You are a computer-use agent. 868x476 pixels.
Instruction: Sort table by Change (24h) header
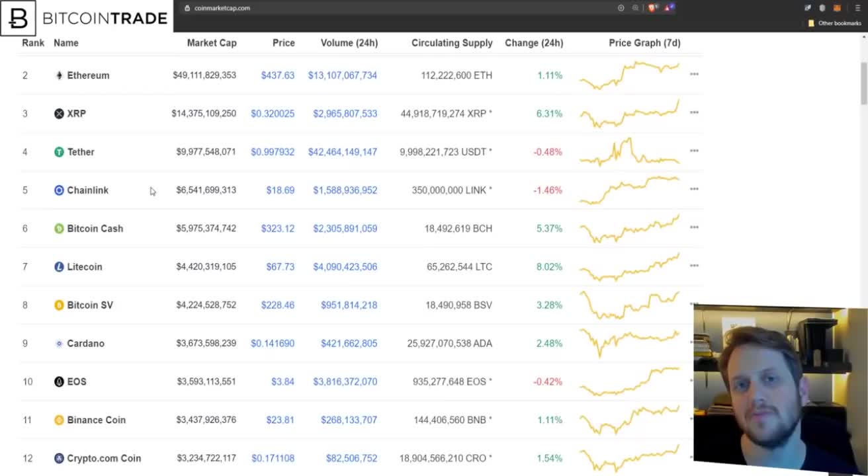click(x=534, y=43)
